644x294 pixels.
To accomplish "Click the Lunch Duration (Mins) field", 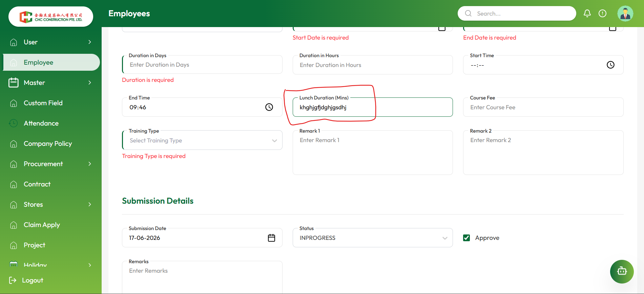I will (373, 107).
